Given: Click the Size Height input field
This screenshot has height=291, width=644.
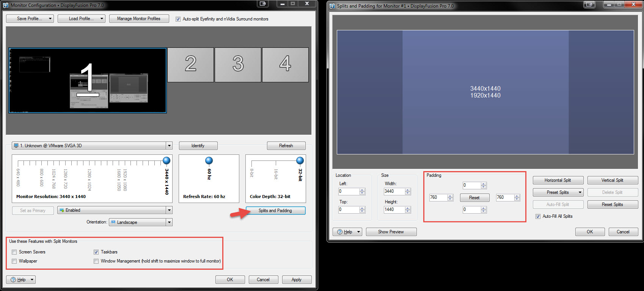Looking at the screenshot, I should point(394,210).
